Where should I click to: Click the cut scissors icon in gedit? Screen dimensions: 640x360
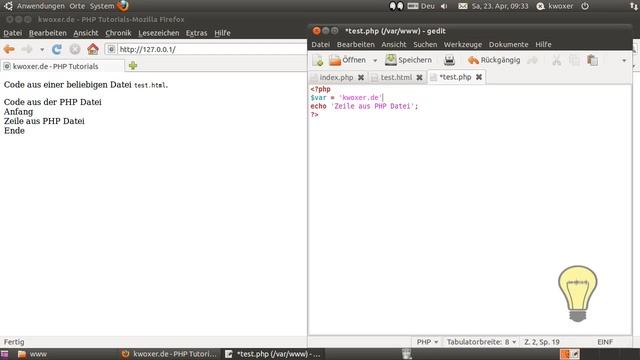click(556, 60)
